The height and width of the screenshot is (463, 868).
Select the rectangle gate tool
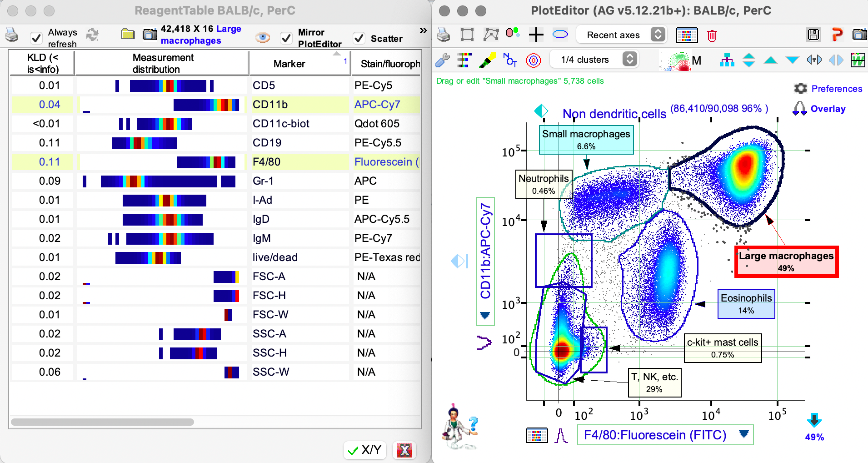coord(467,34)
